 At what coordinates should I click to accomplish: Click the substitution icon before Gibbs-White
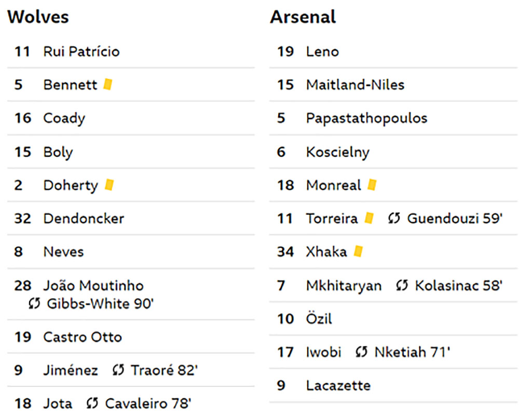tap(34, 303)
